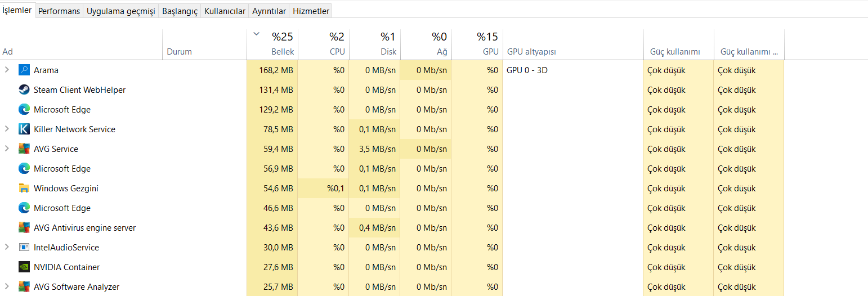Expand the IntelAudioService process group
Screen dimensions: 868x296
(x=7, y=247)
